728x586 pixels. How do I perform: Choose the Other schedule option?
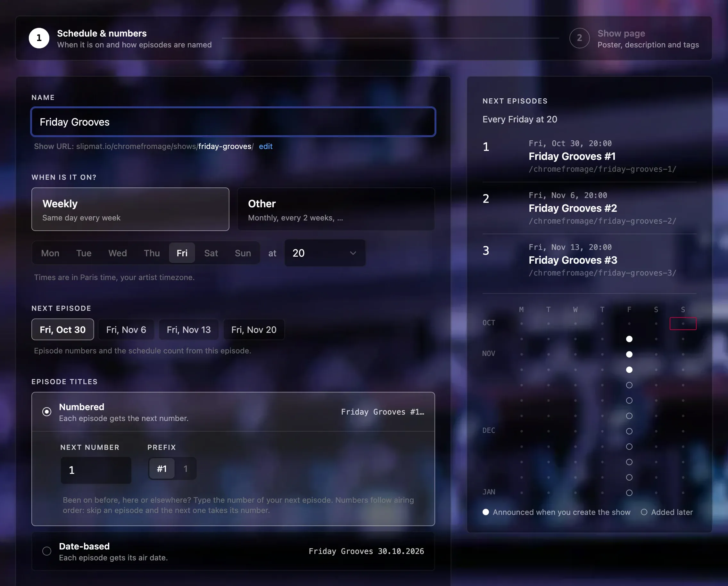click(335, 209)
